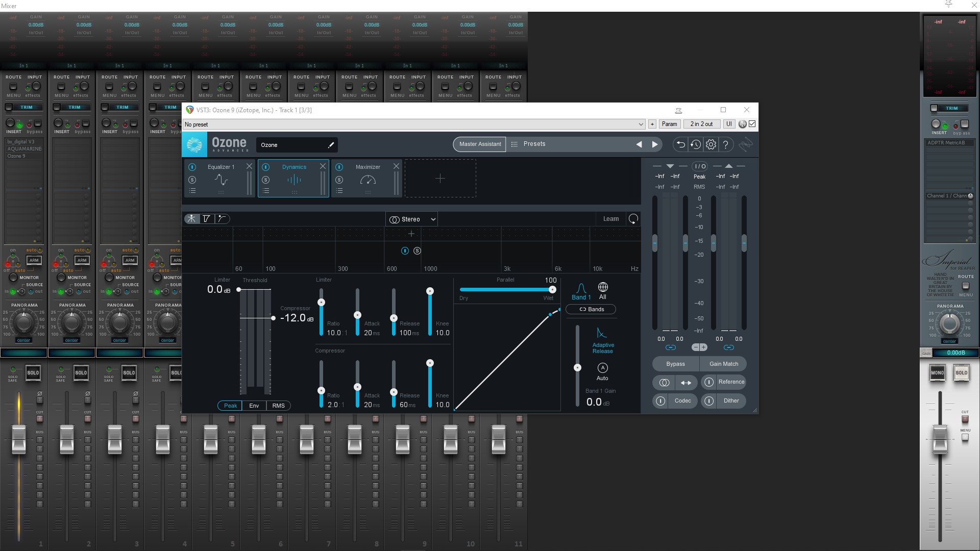Image resolution: width=980 pixels, height=551 pixels.
Task: Select the Band 1 view icon
Action: 581,291
